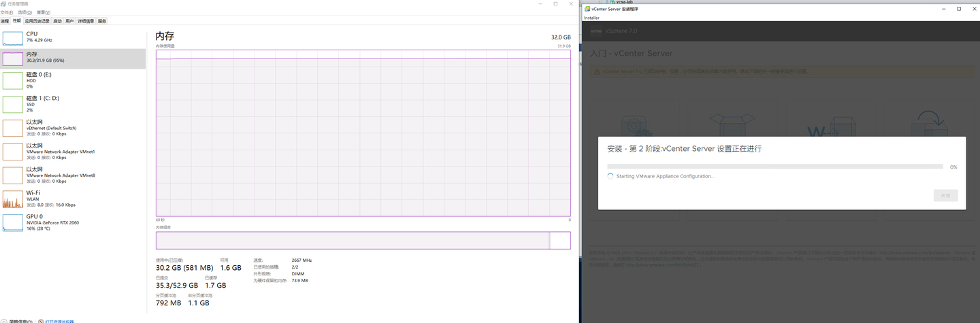
Task: Click the 'DIMM' form factor value
Action: coord(297,273)
